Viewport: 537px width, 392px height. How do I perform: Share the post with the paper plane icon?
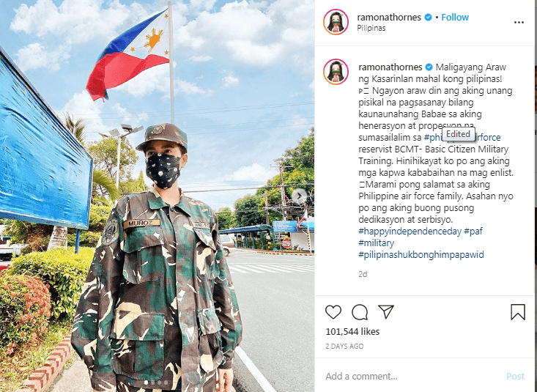pyautogui.click(x=386, y=312)
